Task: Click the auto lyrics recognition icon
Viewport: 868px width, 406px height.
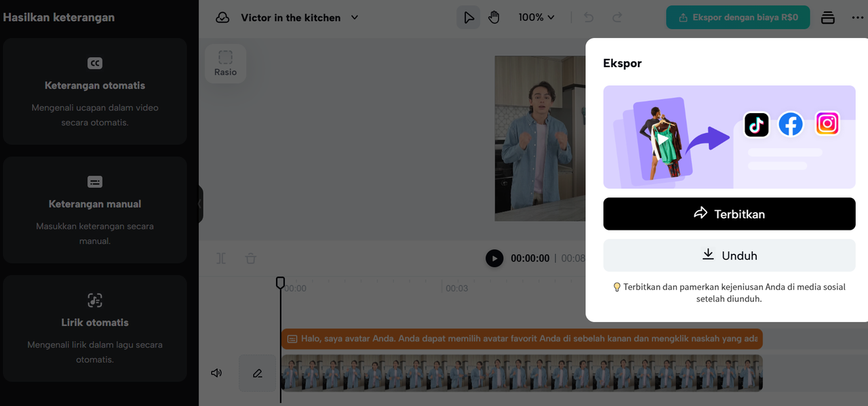Action: point(95,300)
